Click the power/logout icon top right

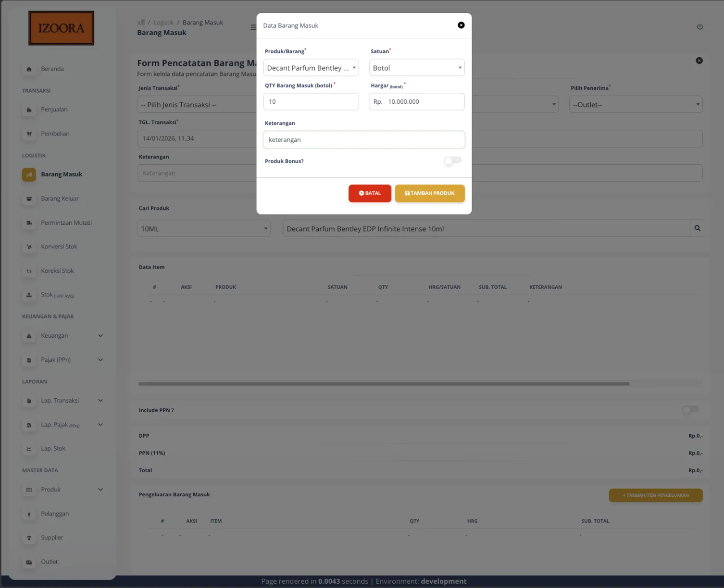pyautogui.click(x=699, y=26)
